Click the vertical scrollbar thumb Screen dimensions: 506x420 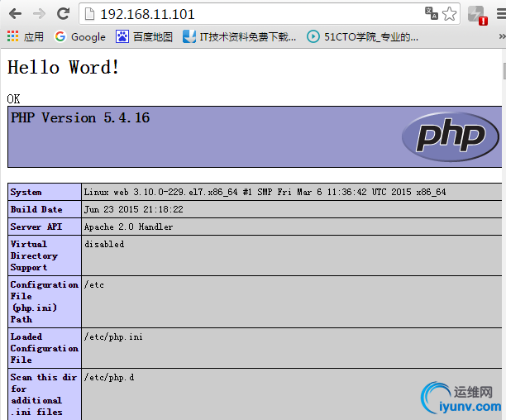(x=504, y=71)
